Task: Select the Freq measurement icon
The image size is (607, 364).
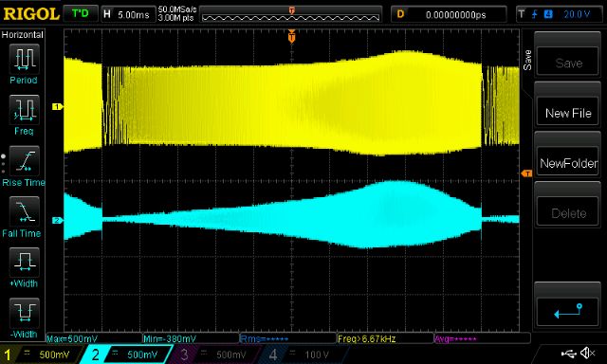Action: pyautogui.click(x=24, y=110)
